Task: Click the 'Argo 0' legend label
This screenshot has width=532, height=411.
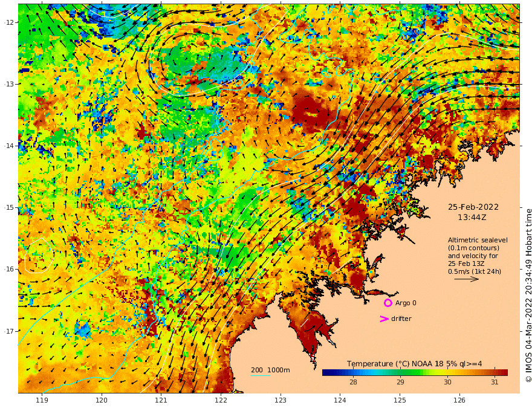Action: tap(406, 303)
